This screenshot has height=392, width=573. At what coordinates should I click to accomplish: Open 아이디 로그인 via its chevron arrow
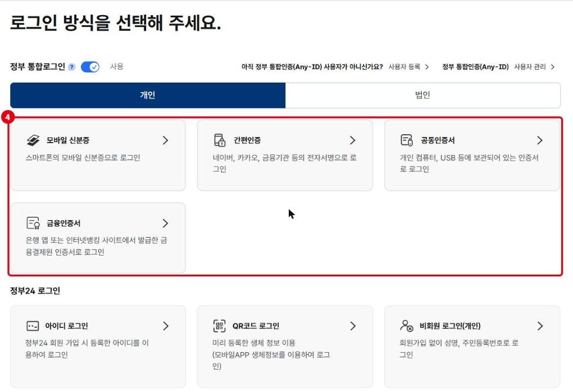click(x=166, y=326)
